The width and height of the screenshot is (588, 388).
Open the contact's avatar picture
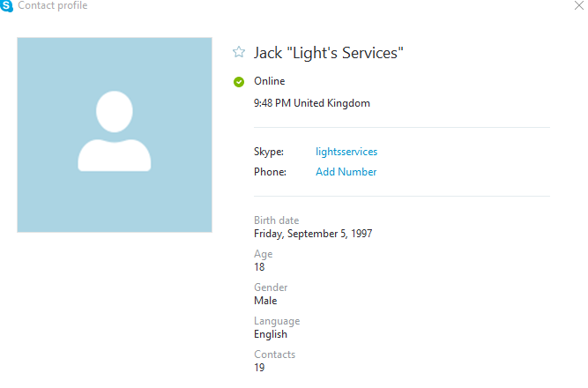click(x=115, y=135)
